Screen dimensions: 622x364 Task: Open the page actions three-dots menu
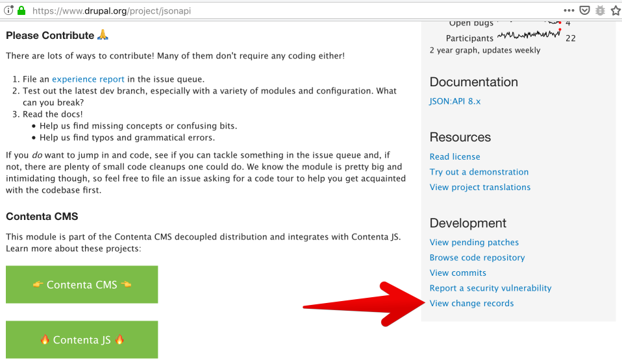[x=569, y=10]
